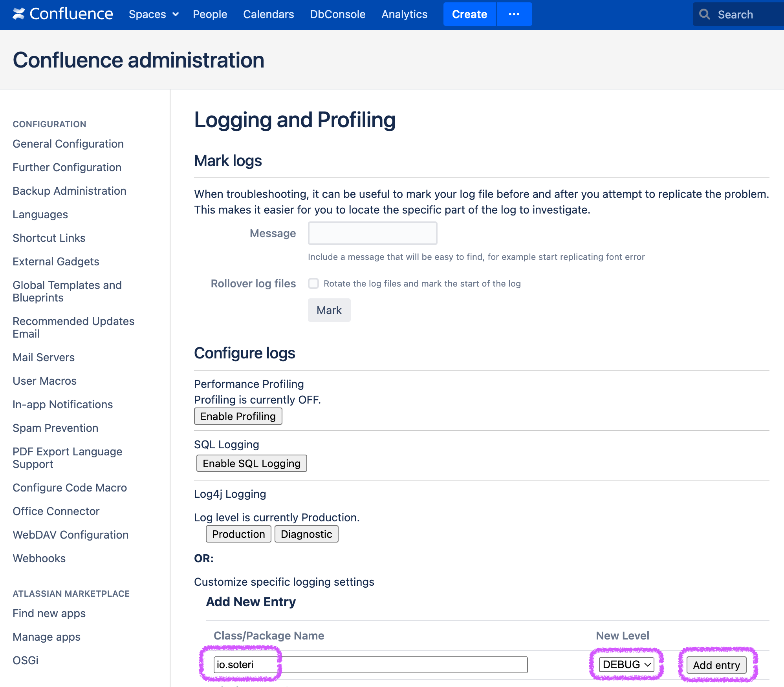Go to DbConsole in top navigation
The height and width of the screenshot is (687, 784).
click(337, 15)
